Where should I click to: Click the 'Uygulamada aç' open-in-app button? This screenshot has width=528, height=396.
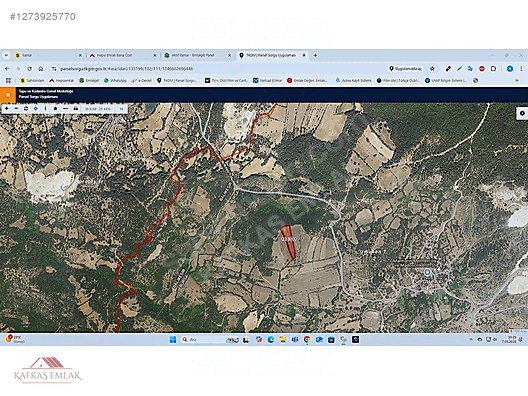pos(405,69)
